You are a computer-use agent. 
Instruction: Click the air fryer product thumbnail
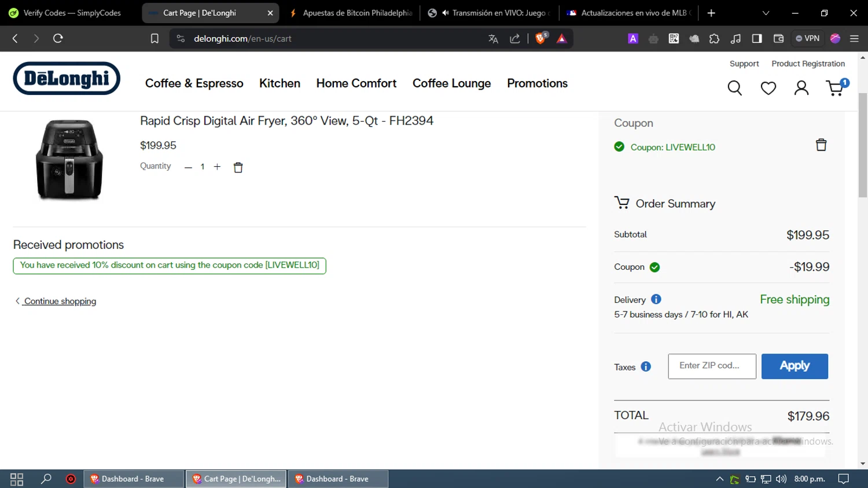point(69,159)
